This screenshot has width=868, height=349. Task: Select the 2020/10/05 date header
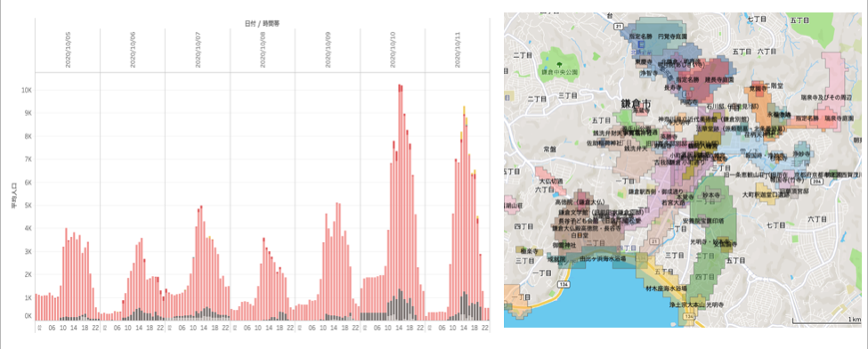68,49
